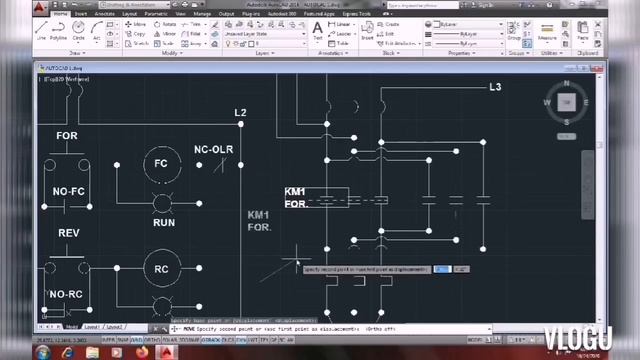
Task: Open the ByLayer linetype dropdown
Action: (x=468, y=43)
